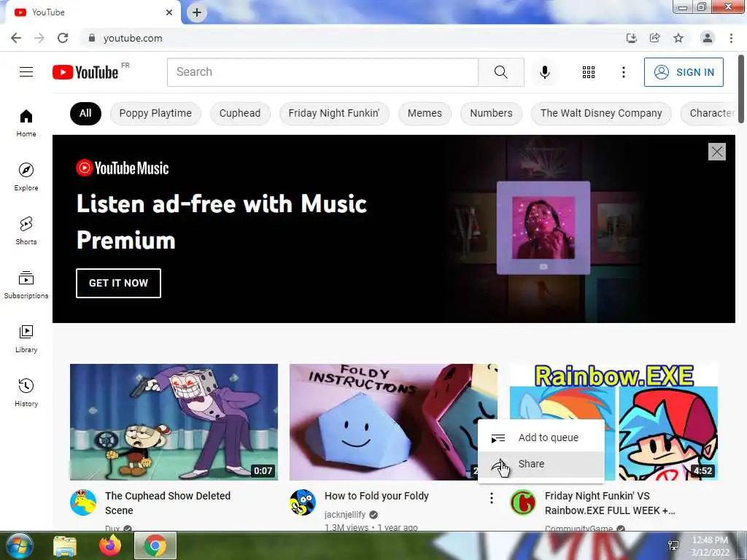Select the Friday Night Funkin' chip
This screenshot has width=747, height=560.
[x=334, y=113]
